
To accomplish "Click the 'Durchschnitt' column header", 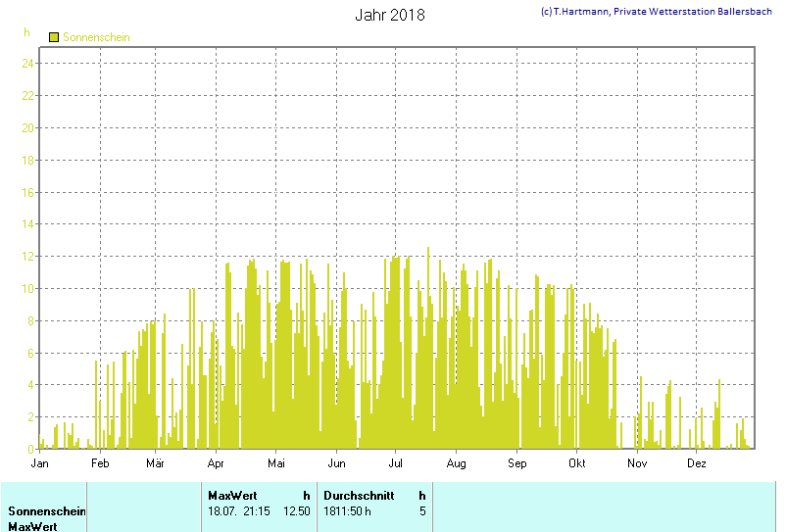I will (359, 496).
